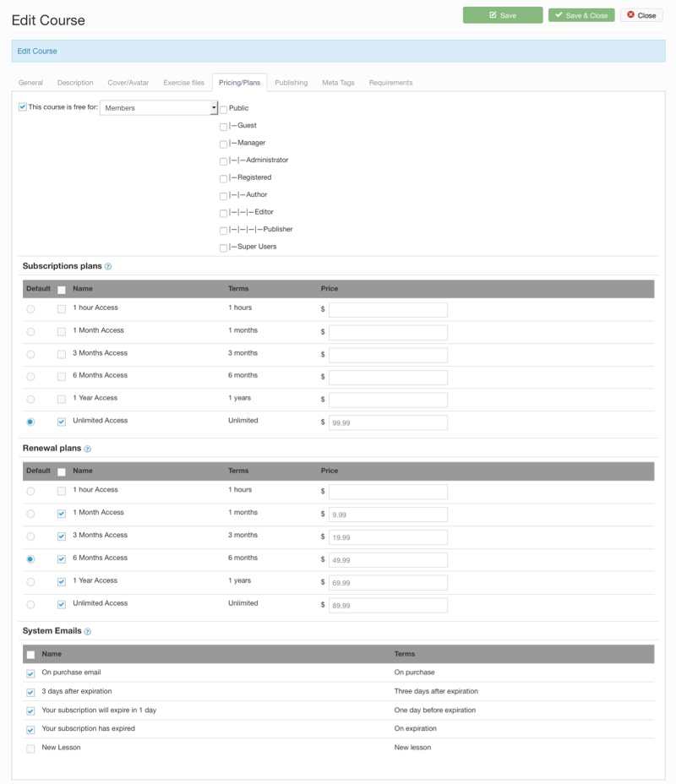Enable renewal 1 hour Access checkbox

click(x=62, y=491)
